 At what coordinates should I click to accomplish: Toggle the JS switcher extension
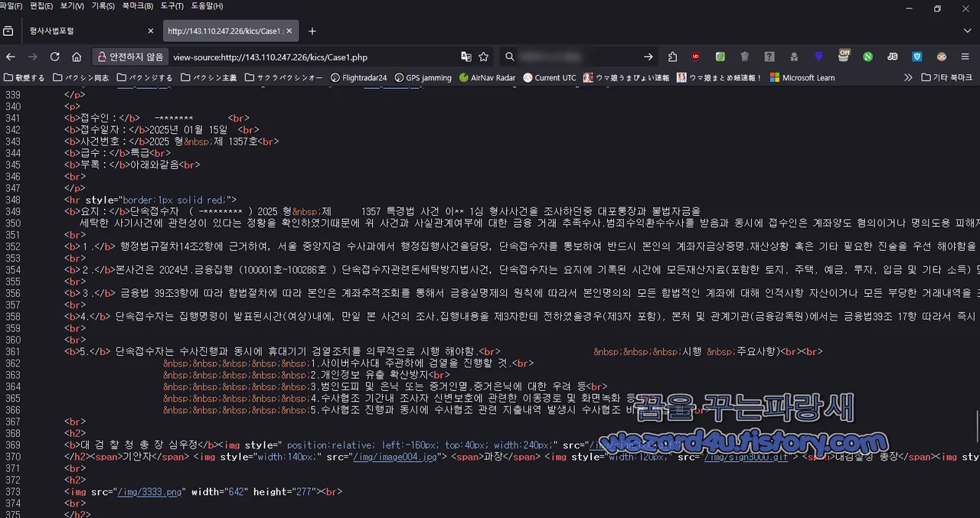(892, 57)
